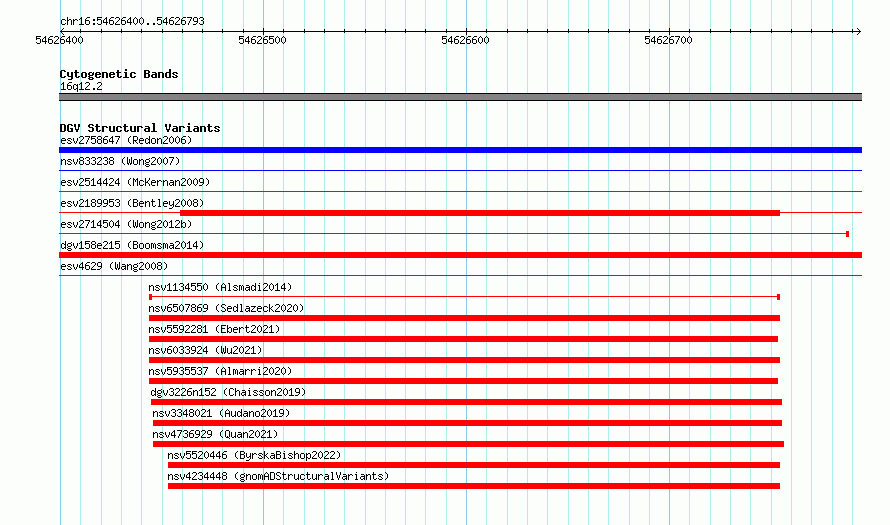Open the nsv3348021 (Audano2019) label

tap(221, 413)
